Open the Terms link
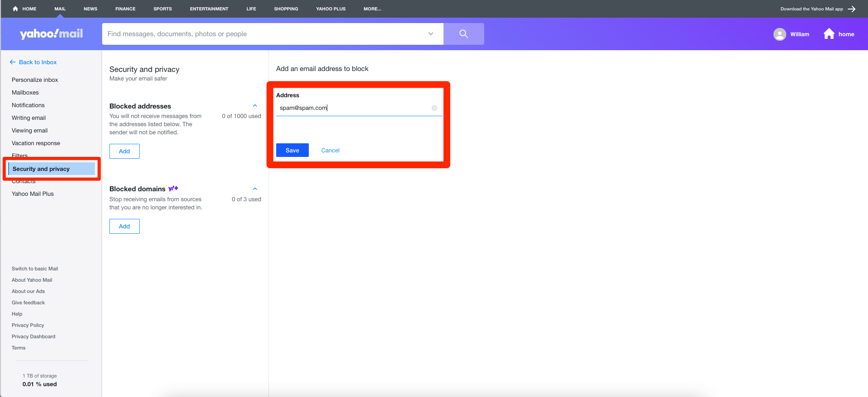The image size is (868, 397). 19,348
